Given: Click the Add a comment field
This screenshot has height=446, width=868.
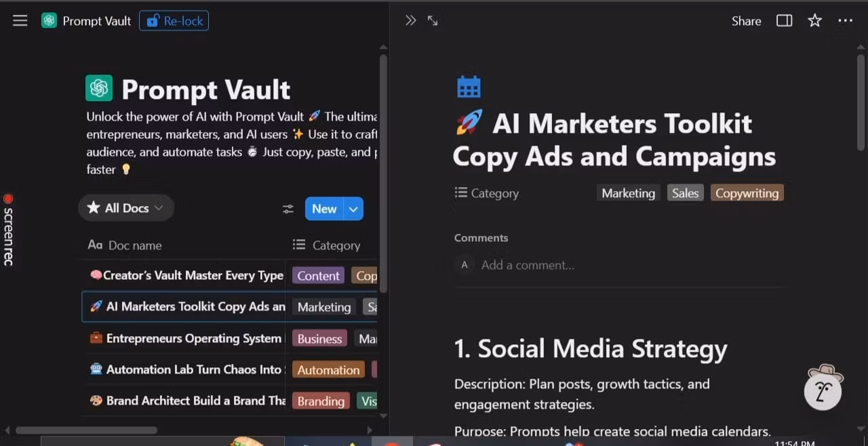Looking at the screenshot, I should [528, 265].
